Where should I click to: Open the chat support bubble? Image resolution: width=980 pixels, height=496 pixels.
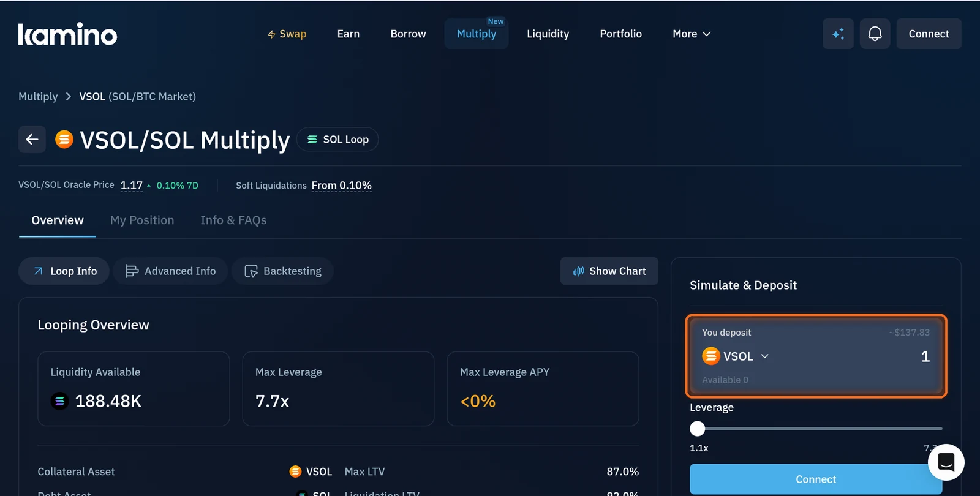coord(946,462)
